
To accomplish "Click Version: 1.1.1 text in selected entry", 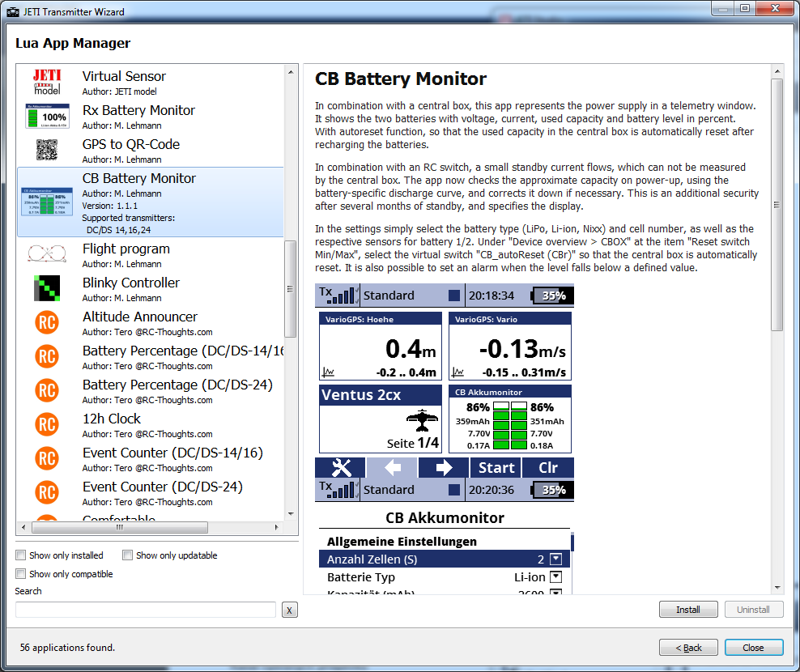I will point(109,206).
